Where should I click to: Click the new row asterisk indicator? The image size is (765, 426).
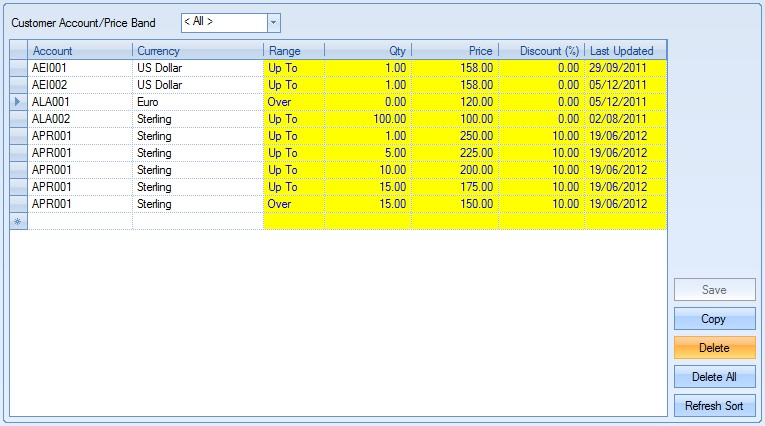[x=18, y=221]
